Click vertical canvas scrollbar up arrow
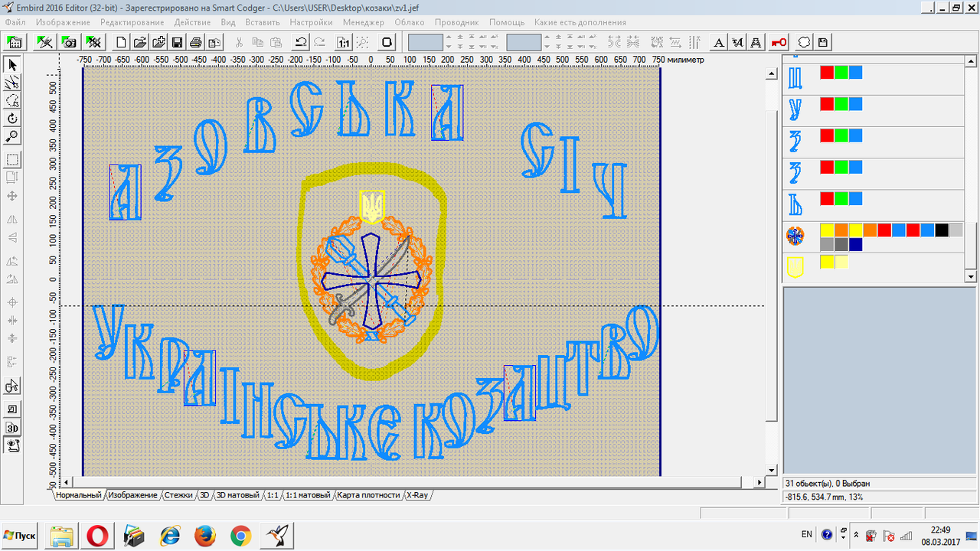 pos(772,73)
